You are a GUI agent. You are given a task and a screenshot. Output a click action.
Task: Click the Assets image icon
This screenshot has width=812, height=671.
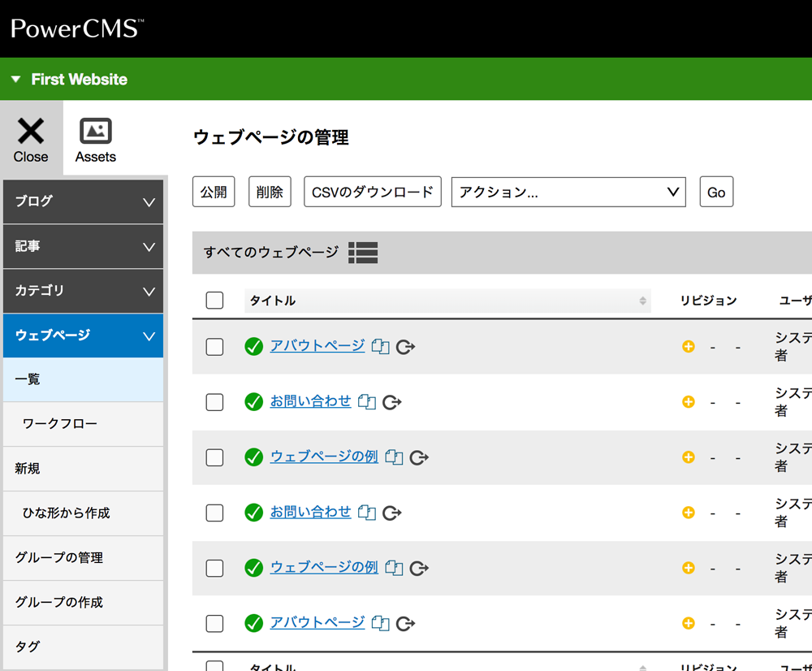(95, 132)
